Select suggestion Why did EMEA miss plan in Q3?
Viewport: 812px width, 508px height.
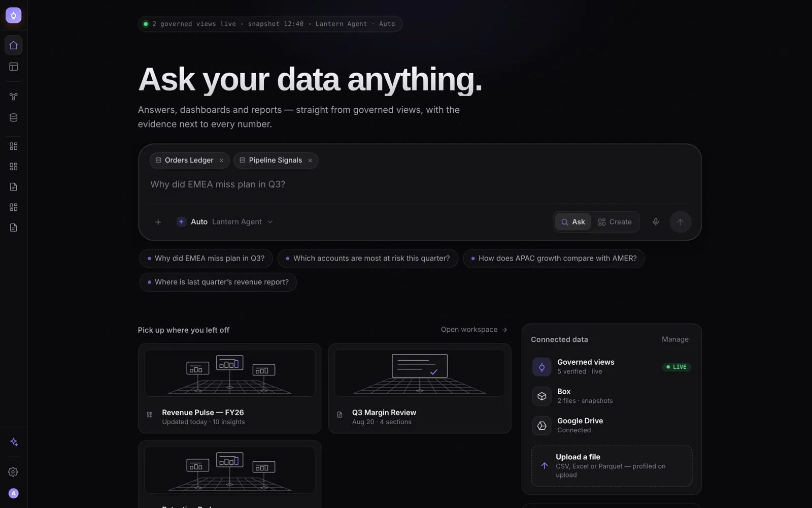coord(206,259)
